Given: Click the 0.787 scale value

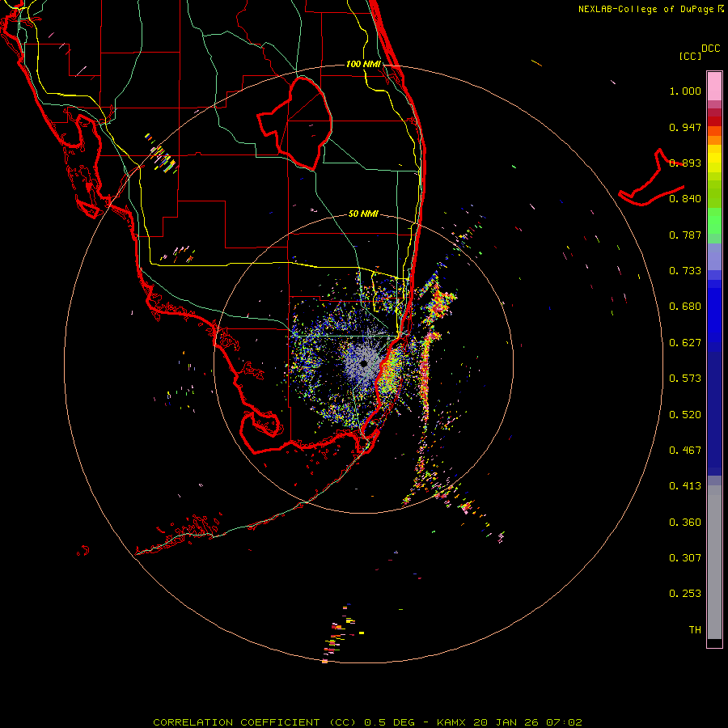Looking at the screenshot, I should coord(685,235).
